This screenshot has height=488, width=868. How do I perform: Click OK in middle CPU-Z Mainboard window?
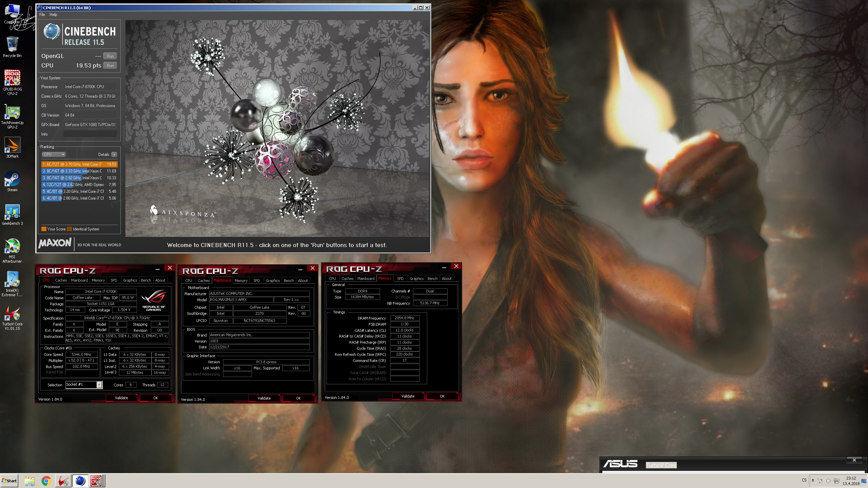point(298,398)
